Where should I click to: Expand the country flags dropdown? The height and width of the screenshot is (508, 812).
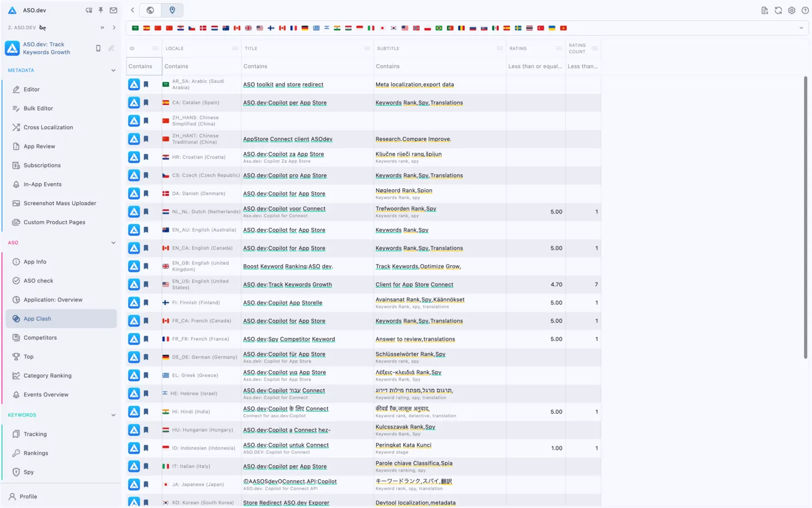(801, 28)
